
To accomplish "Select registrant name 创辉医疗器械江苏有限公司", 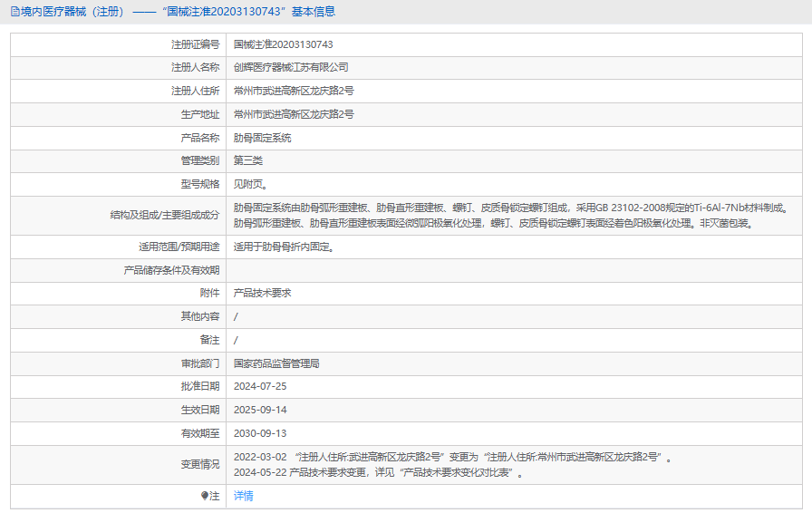I will (291, 68).
